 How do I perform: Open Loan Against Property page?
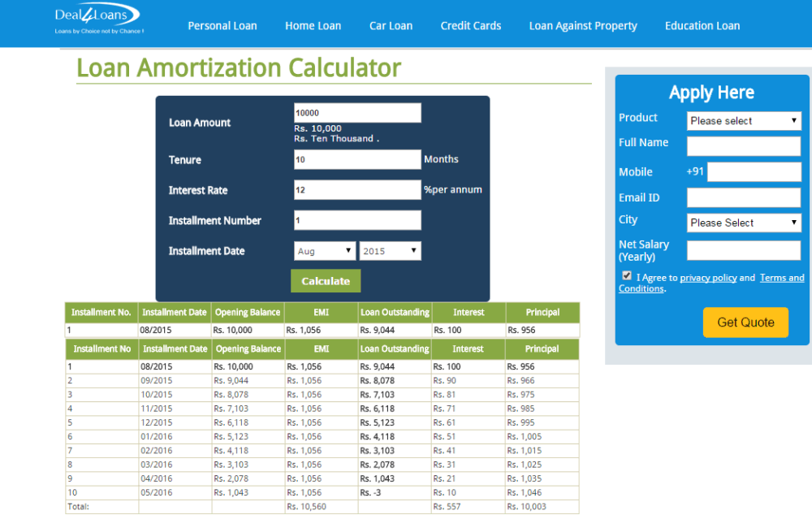click(x=583, y=26)
